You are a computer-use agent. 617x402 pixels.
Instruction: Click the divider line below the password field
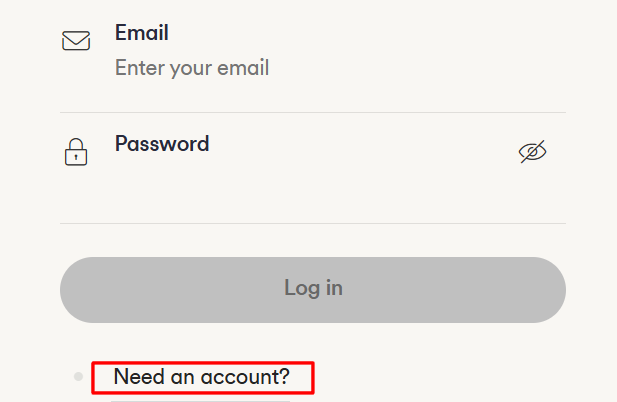click(313, 223)
